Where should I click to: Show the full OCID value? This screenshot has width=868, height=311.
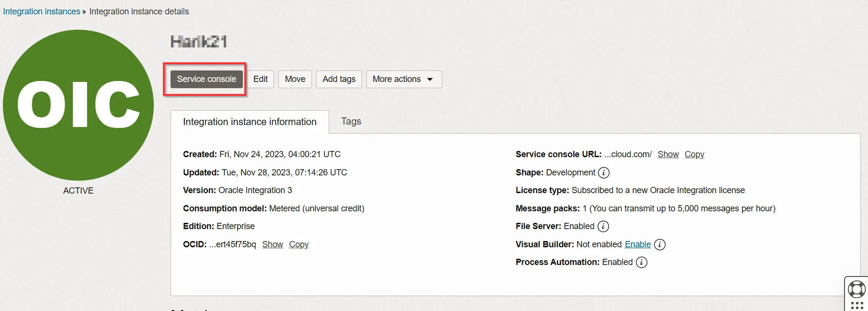click(x=273, y=244)
